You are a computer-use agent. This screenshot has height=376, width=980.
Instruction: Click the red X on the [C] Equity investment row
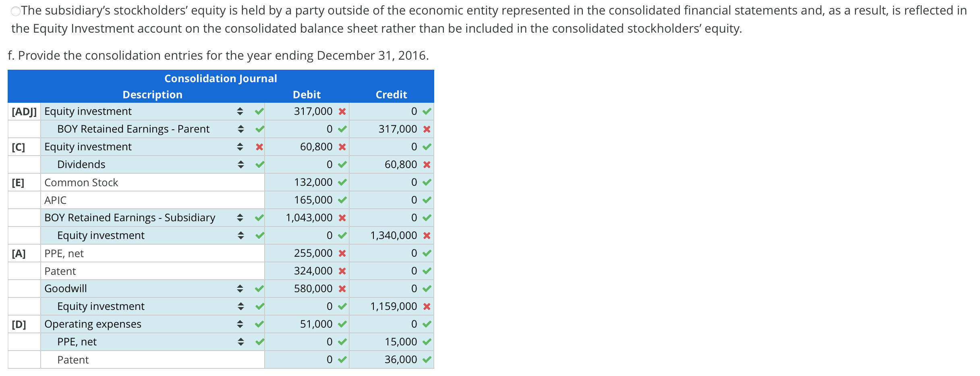[x=259, y=147]
